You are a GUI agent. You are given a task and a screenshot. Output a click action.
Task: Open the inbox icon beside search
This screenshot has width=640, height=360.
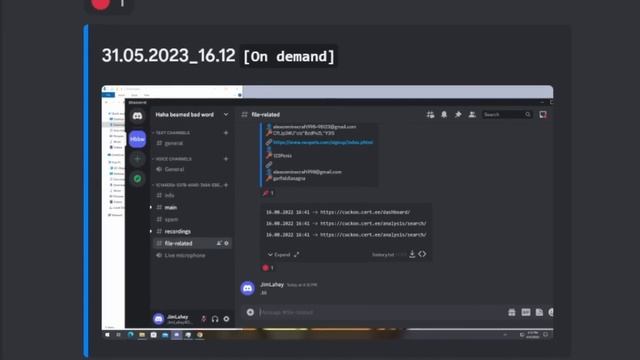543,115
